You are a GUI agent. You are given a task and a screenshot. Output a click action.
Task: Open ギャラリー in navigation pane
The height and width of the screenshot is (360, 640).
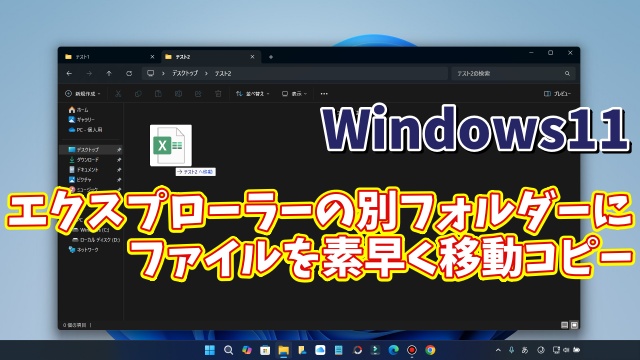[82, 120]
